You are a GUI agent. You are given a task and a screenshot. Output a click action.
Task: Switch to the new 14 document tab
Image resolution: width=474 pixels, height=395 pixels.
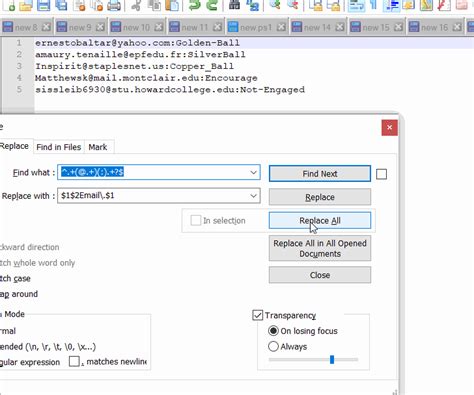click(x=318, y=27)
